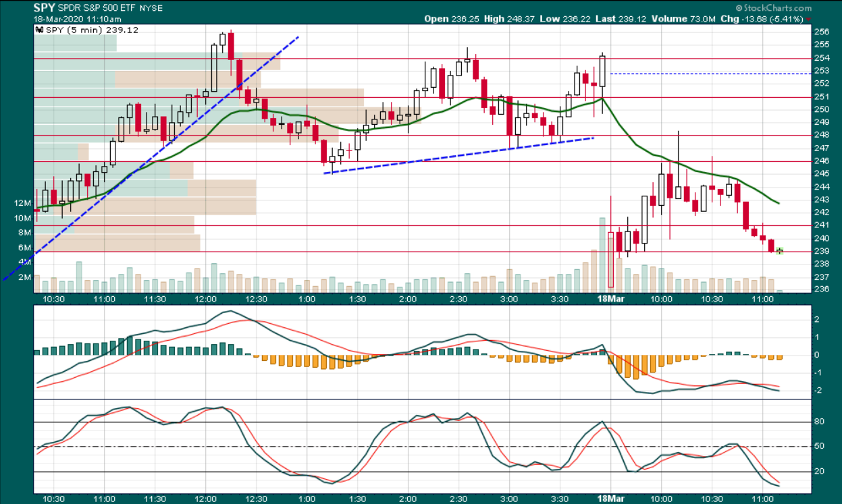Click the 246 price axis label
842x504 pixels.
point(822,161)
